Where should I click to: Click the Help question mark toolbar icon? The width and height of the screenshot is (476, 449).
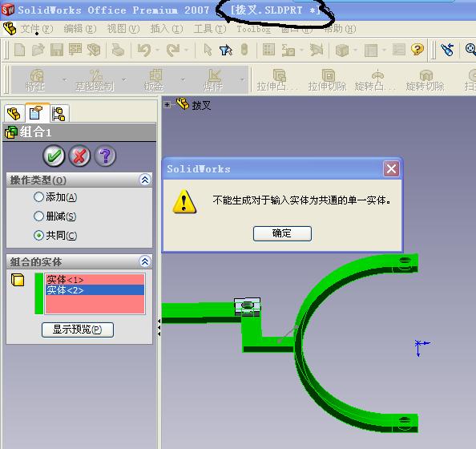pos(418,50)
